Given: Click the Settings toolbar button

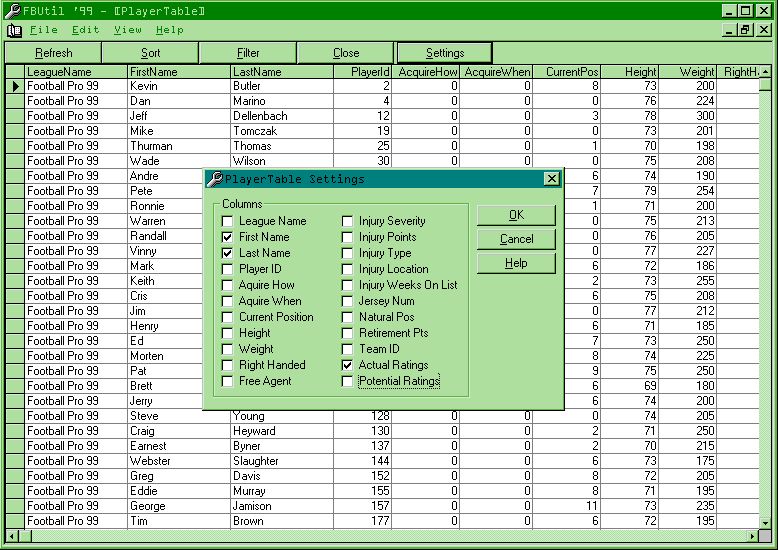Looking at the screenshot, I should (x=445, y=53).
